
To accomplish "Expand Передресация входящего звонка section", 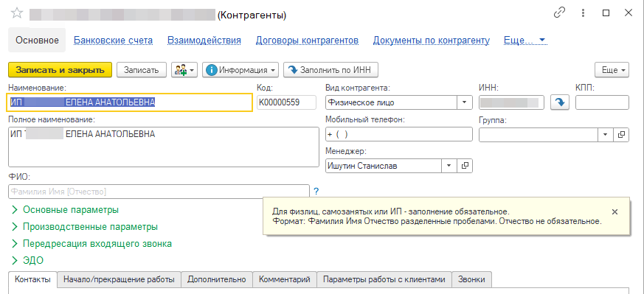I will coord(91,244).
